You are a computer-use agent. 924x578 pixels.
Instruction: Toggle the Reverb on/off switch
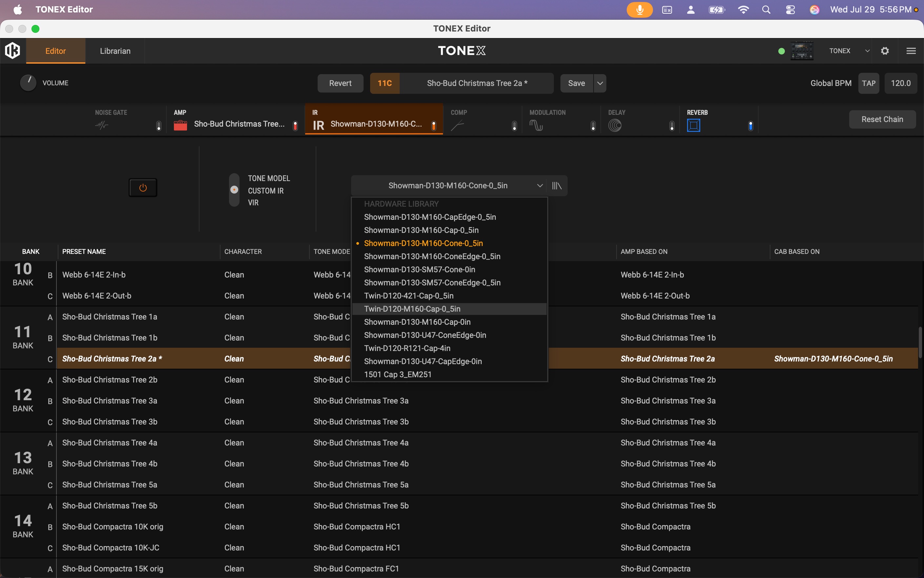pos(750,126)
